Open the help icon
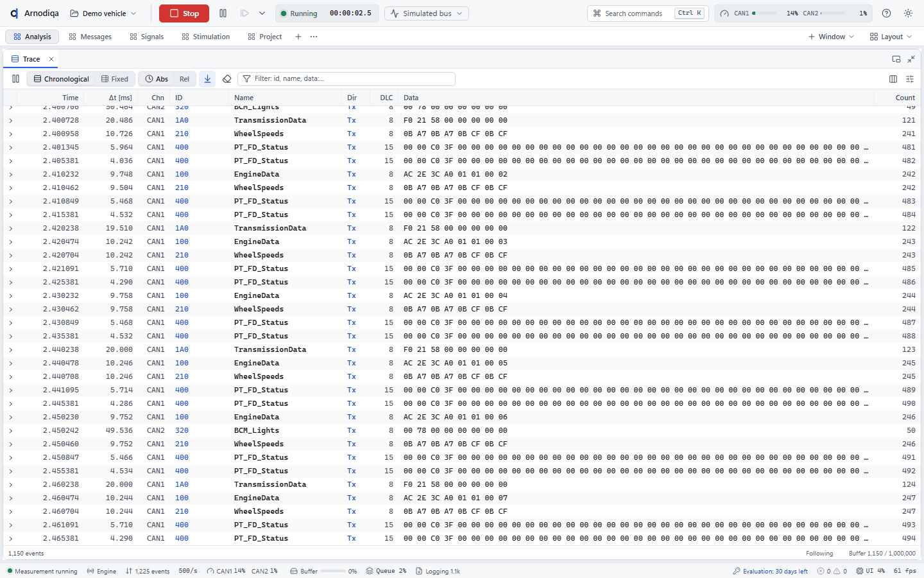Viewport: 924px width, 578px height. tap(886, 13)
